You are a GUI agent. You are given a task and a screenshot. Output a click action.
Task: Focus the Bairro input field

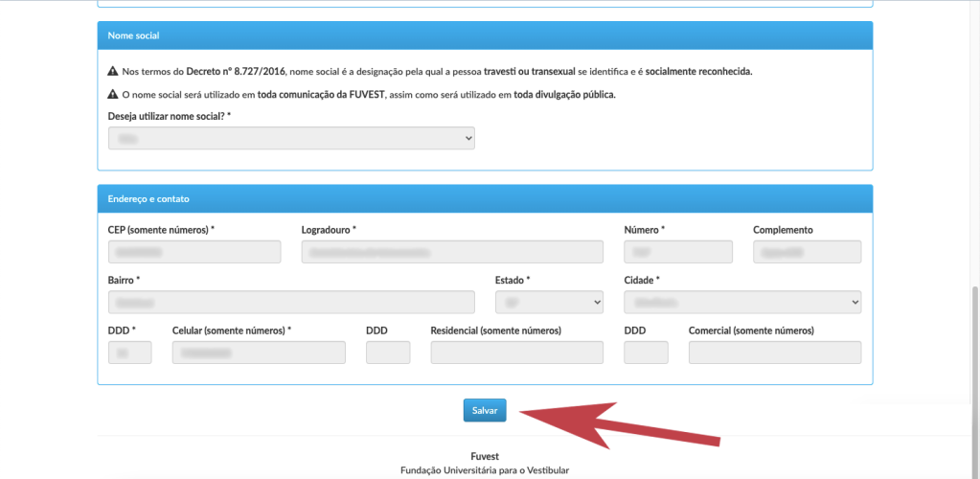click(x=291, y=302)
